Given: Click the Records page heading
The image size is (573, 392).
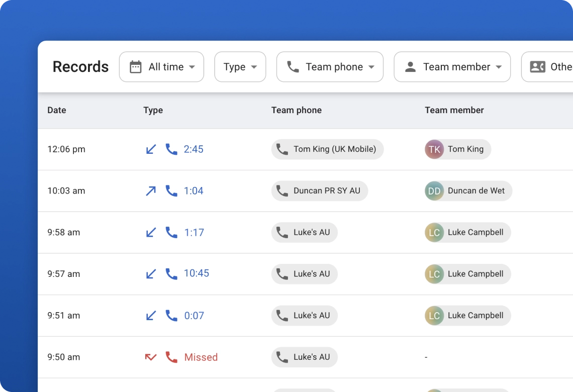Looking at the screenshot, I should (x=81, y=67).
